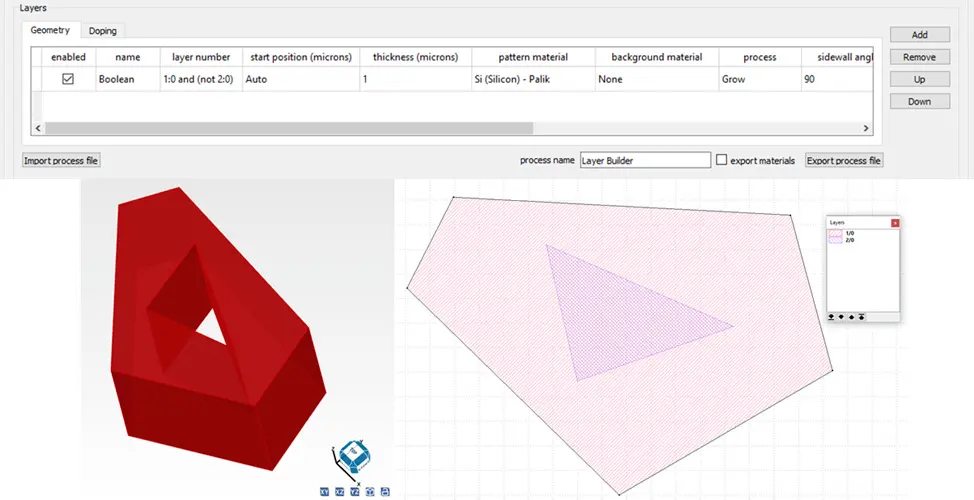
Task: Click the Add layer button
Action: [x=920, y=35]
